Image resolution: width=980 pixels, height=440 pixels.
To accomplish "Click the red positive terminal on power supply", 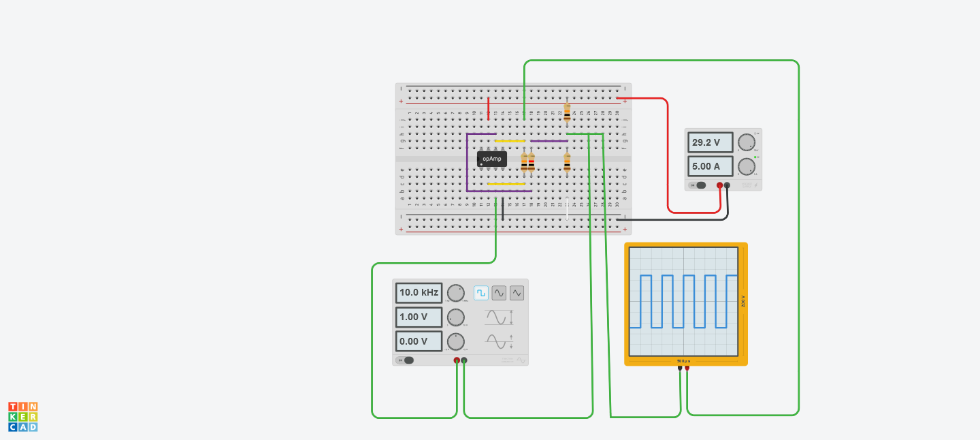I will pyautogui.click(x=719, y=185).
